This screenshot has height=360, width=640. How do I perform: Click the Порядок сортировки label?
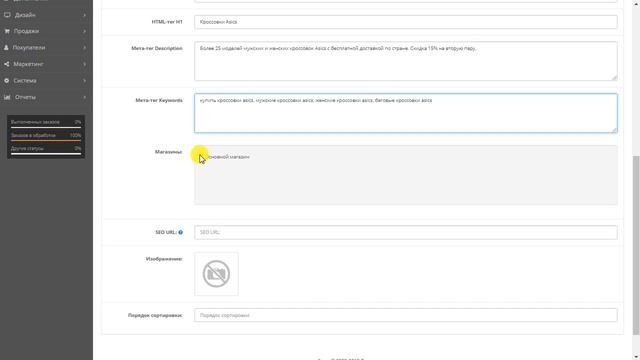[155, 315]
